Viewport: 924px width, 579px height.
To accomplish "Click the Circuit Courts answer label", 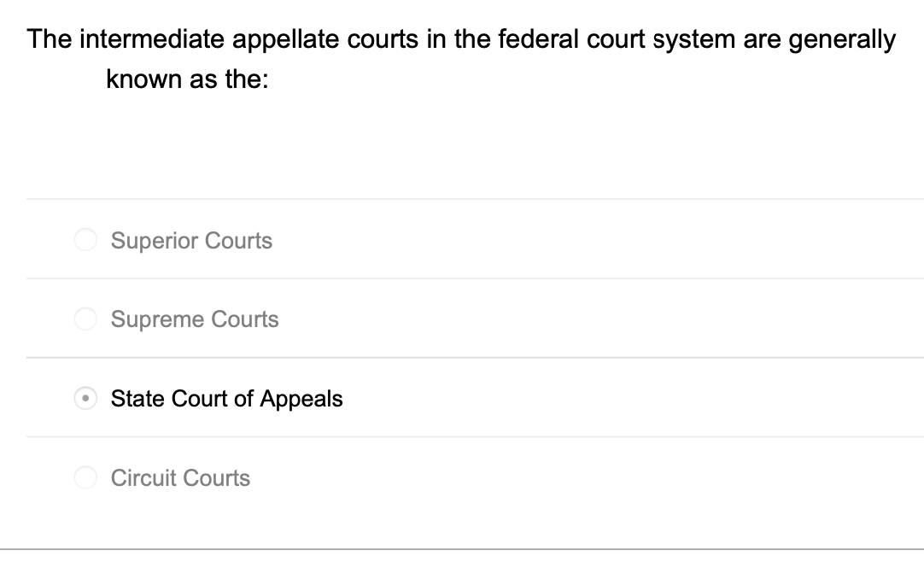I will coord(180,477).
